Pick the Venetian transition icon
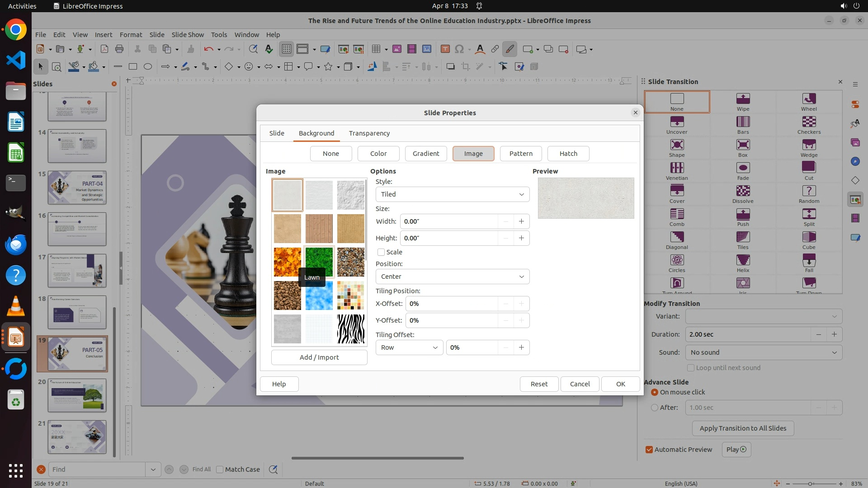Screen dimensions: 868x488 coord(677,168)
